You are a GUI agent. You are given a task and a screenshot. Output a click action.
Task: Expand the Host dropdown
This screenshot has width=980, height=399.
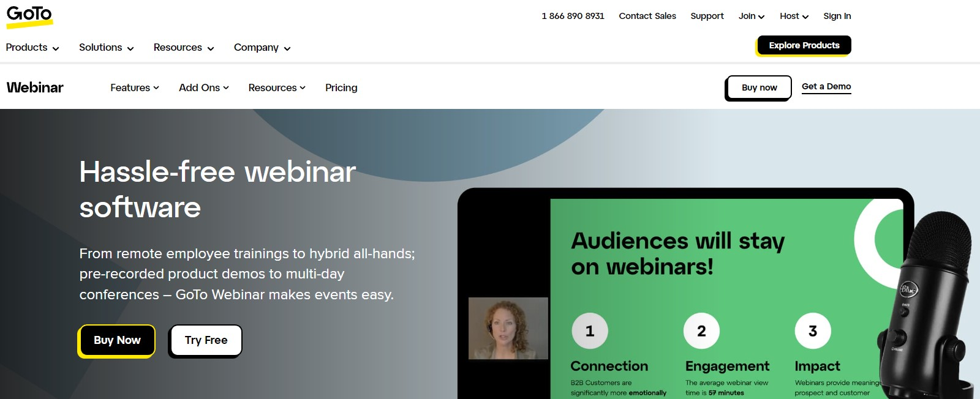(794, 16)
